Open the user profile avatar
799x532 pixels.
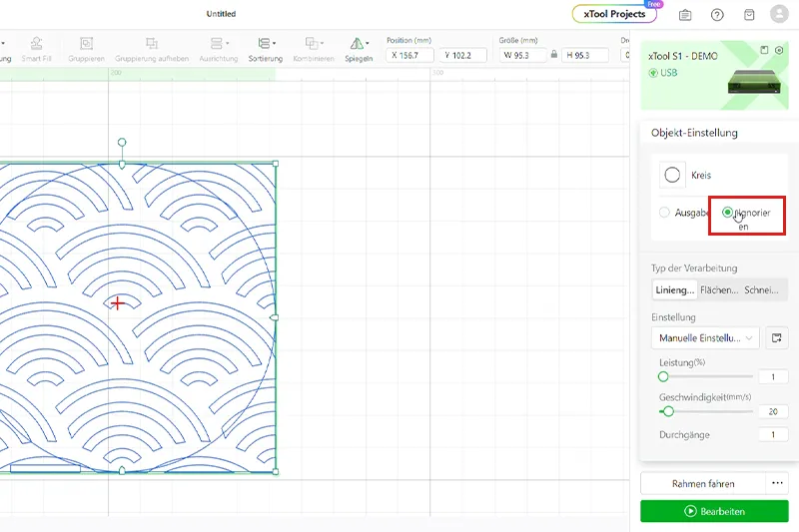click(x=779, y=14)
